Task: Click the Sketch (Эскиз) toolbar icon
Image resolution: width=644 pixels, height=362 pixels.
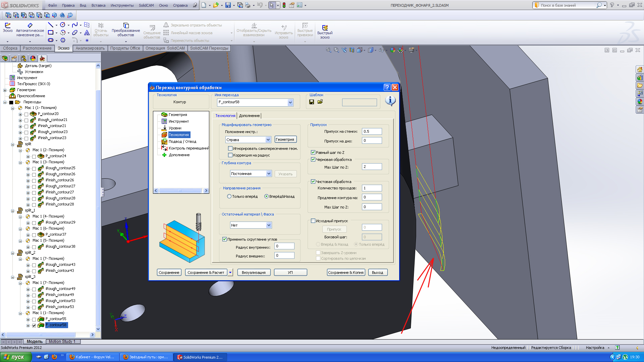Action: tap(8, 25)
